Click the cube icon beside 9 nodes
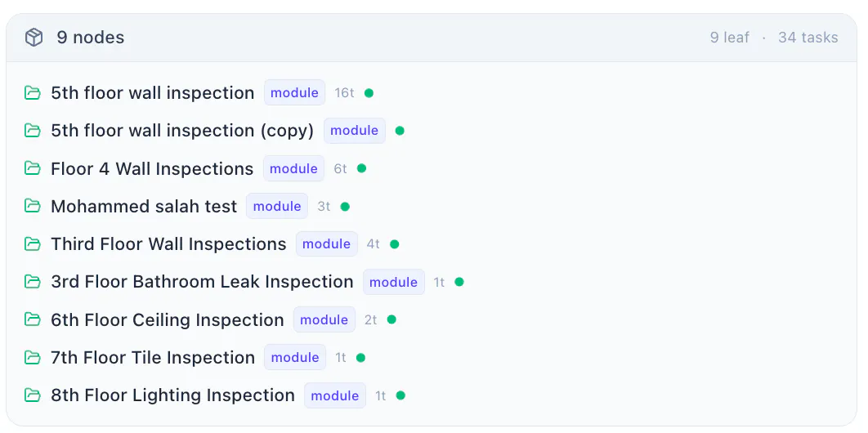The height and width of the screenshot is (433, 868). (34, 38)
